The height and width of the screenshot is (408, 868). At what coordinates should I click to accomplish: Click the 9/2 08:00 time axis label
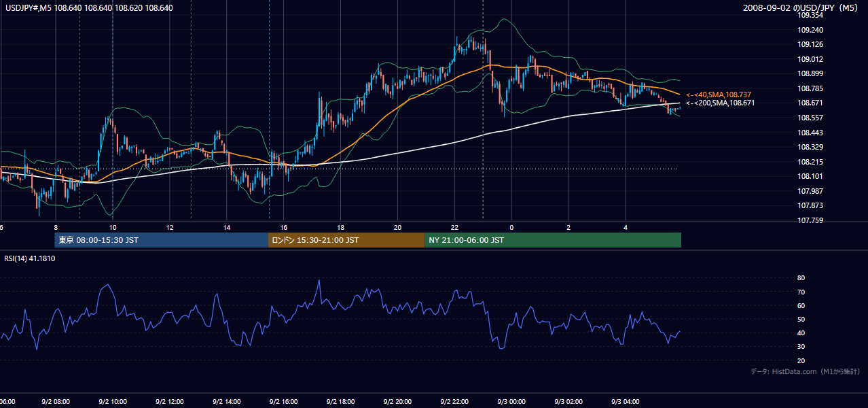tap(56, 402)
